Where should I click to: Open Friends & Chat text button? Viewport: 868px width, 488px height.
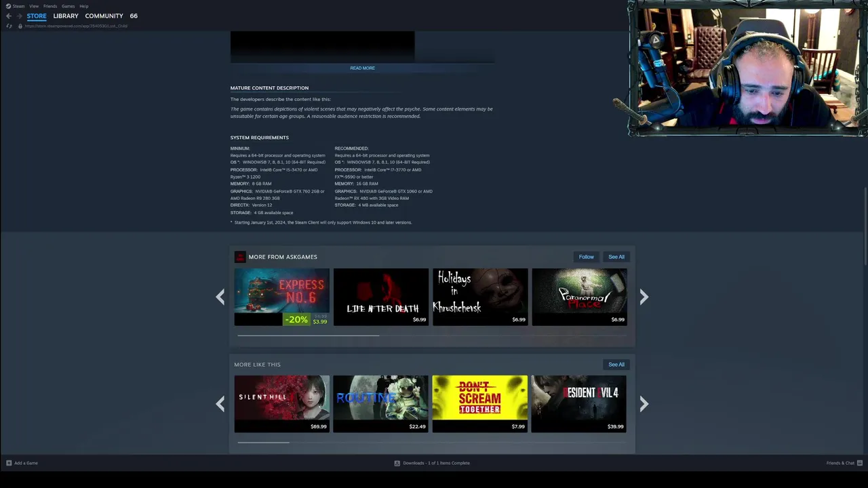click(840, 463)
